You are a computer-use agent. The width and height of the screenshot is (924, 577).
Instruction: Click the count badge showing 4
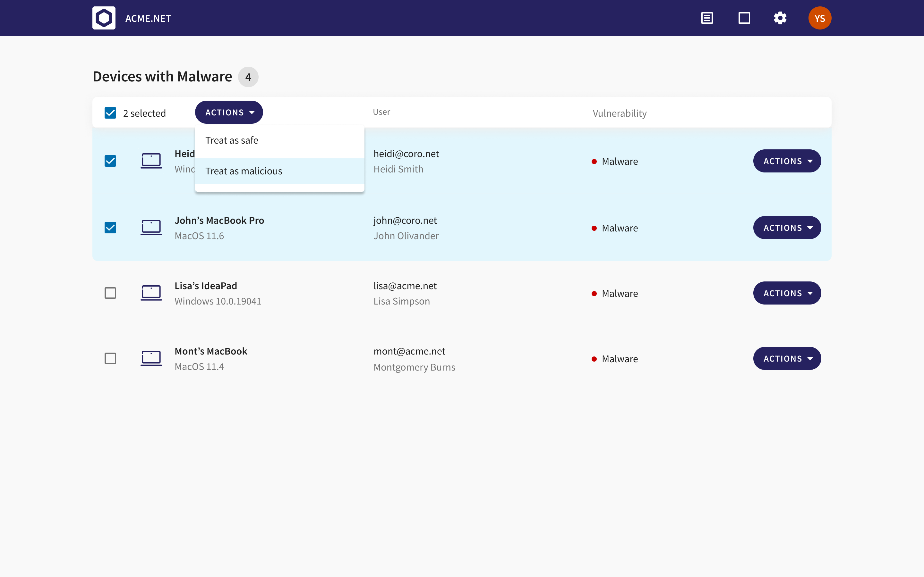pos(248,77)
